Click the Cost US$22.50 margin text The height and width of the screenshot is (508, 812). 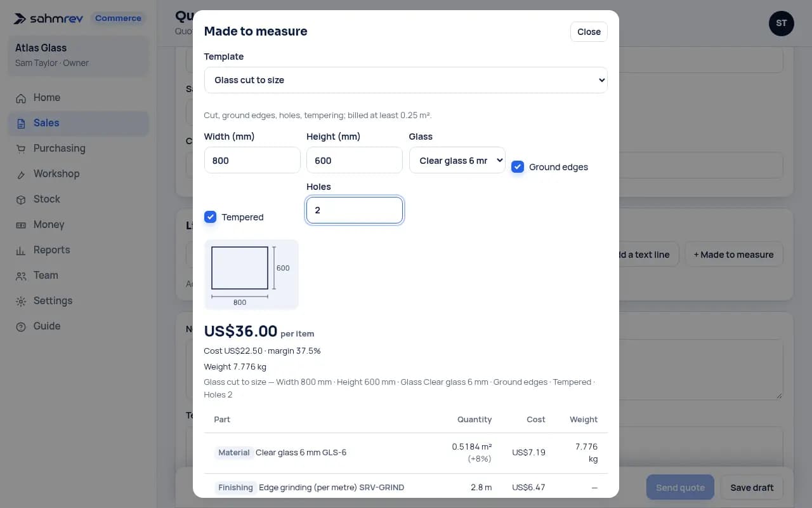pos(262,351)
